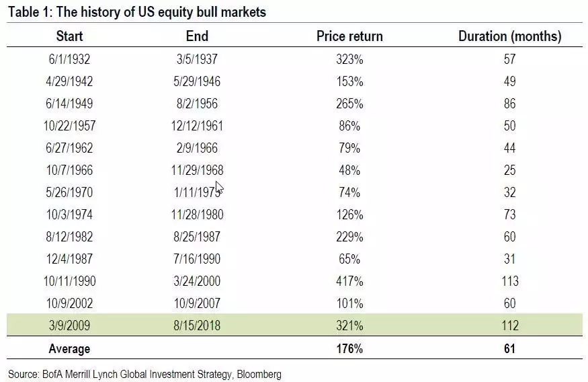
Task: Select the 74% price return cell
Action: [x=349, y=192]
